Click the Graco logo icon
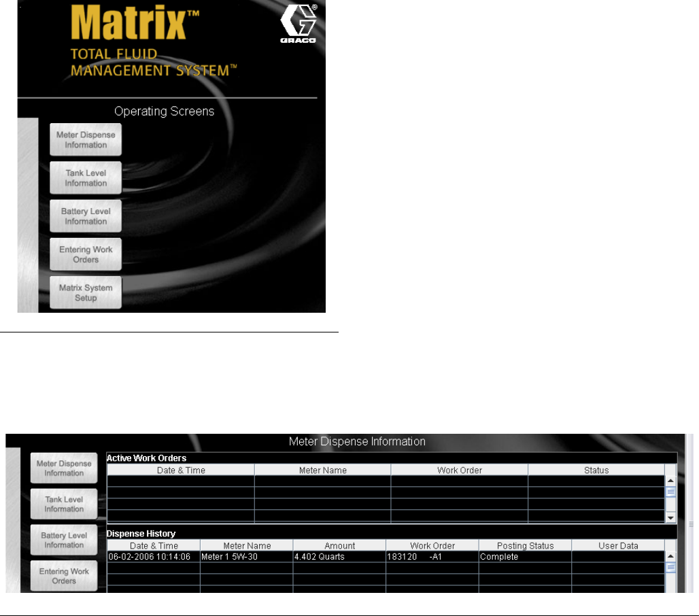 (299, 24)
